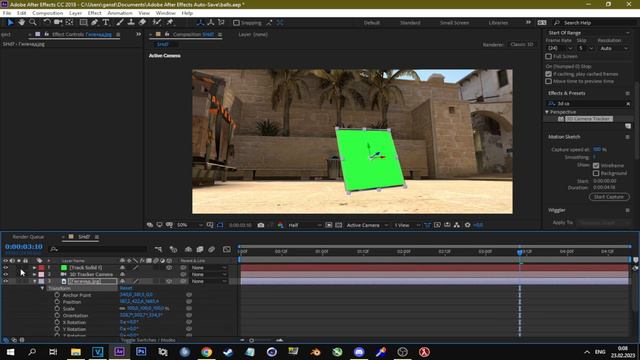
Task: Enable the frame blending icon in timeline
Action: (200, 249)
